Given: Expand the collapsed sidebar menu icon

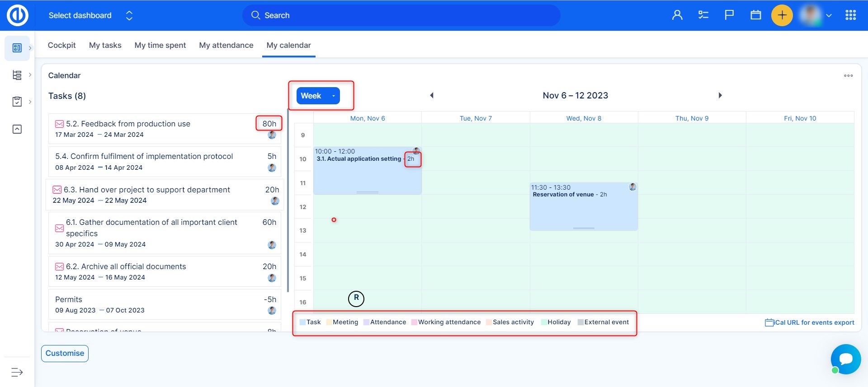Looking at the screenshot, I should point(17,372).
